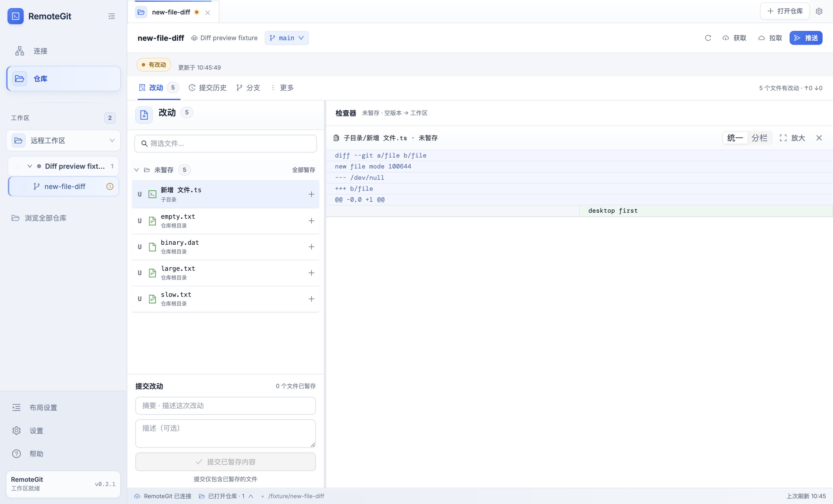Select the 仓库 sidebar item
The width and height of the screenshot is (833, 504).
tap(64, 79)
